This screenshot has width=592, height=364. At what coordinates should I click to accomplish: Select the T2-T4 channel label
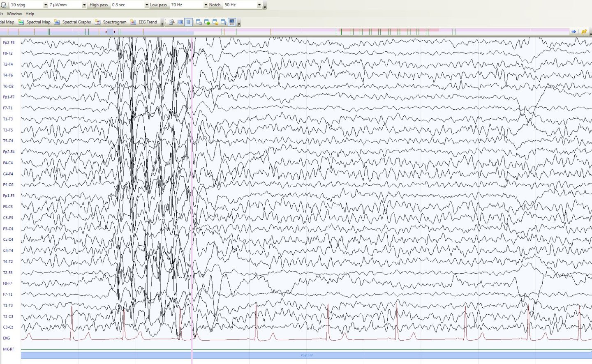[8, 64]
